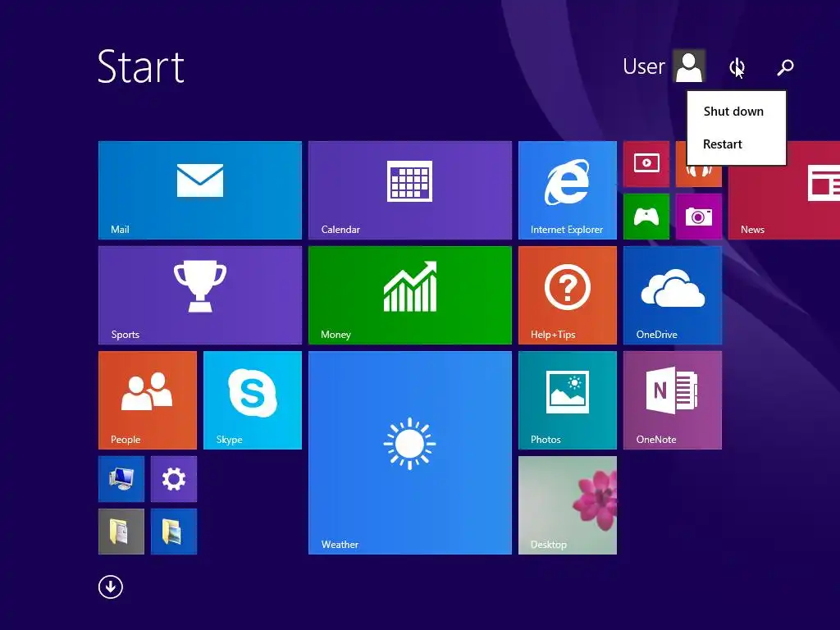Viewport: 840px width, 630px height.
Task: Open the Sports tile
Action: [200, 295]
